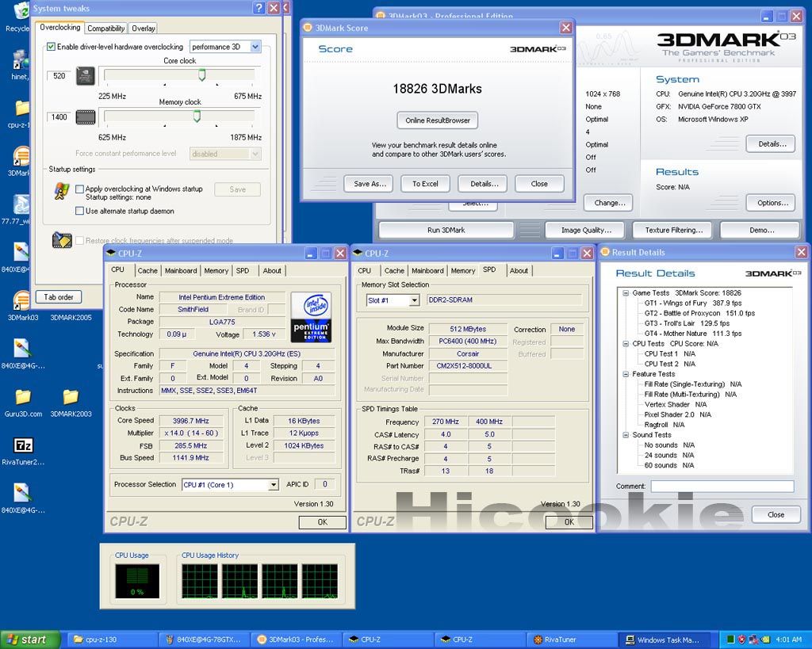
Task: Click the CPU Usage History graph
Action: 259,581
